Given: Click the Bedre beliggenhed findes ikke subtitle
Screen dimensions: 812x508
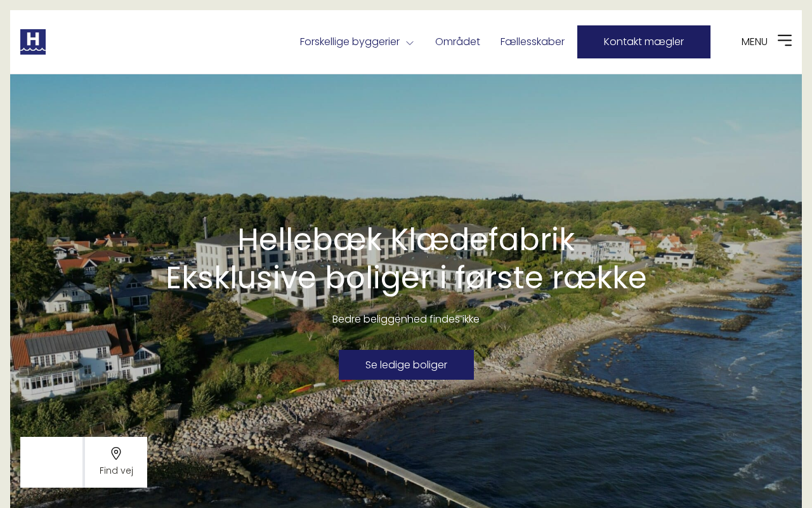Looking at the screenshot, I should 406,319.
